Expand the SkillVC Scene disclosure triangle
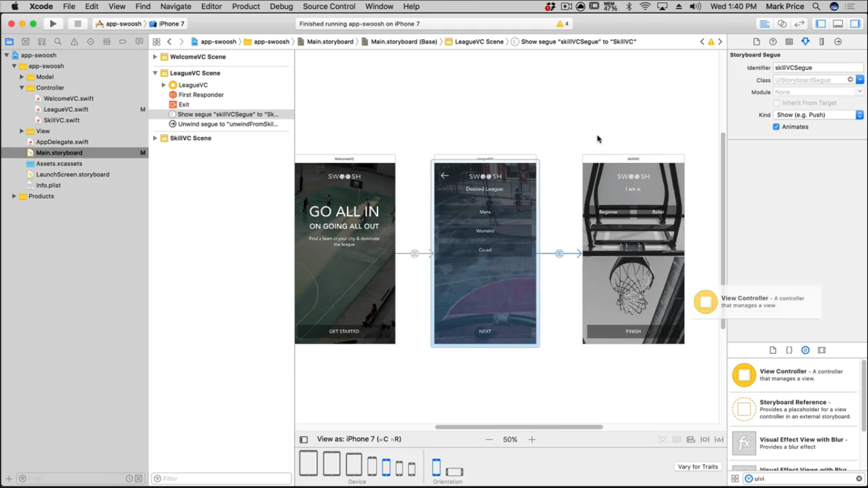Viewport: 868px width, 488px height. coord(155,138)
